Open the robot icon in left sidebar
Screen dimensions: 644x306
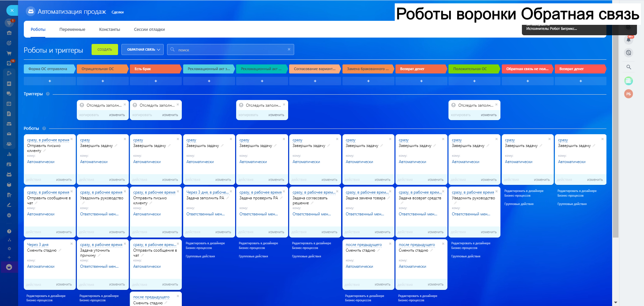click(9, 174)
